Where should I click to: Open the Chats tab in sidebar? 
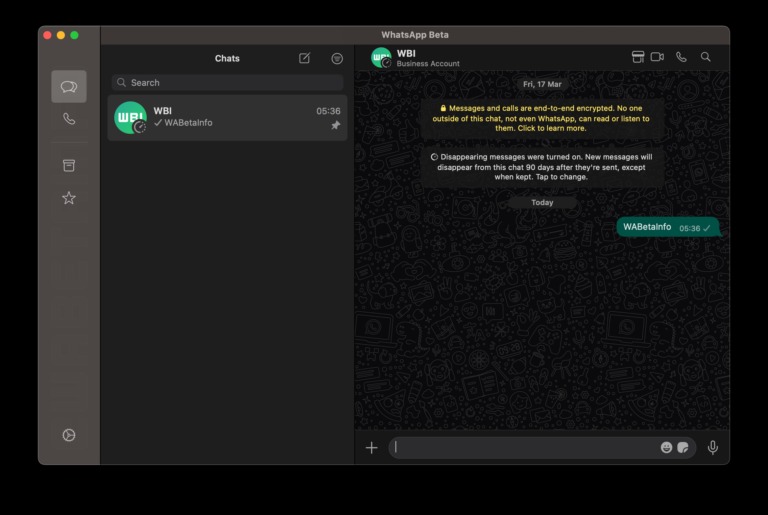tap(69, 87)
